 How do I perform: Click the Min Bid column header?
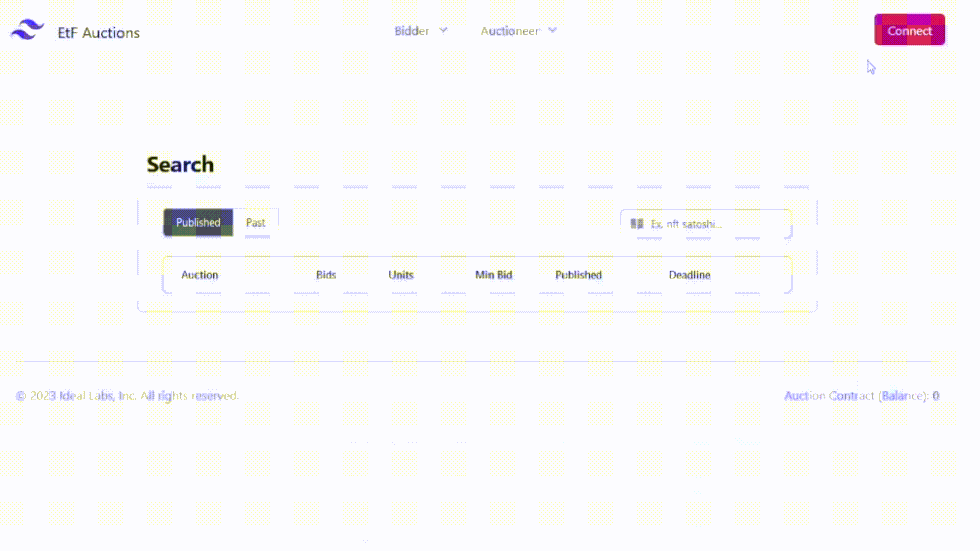(494, 275)
